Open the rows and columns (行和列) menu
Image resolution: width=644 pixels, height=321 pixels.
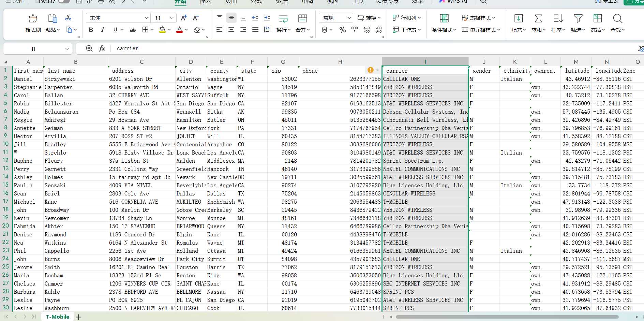(x=407, y=18)
